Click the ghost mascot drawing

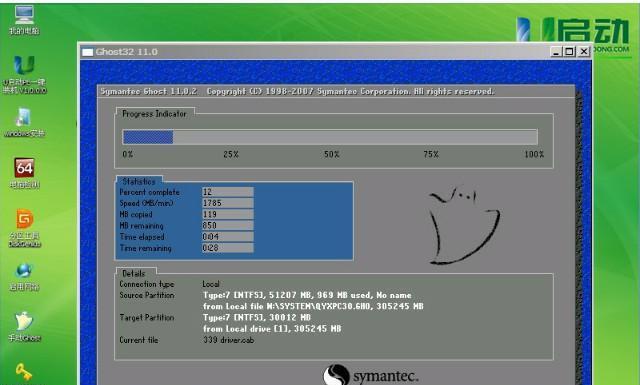(464, 226)
